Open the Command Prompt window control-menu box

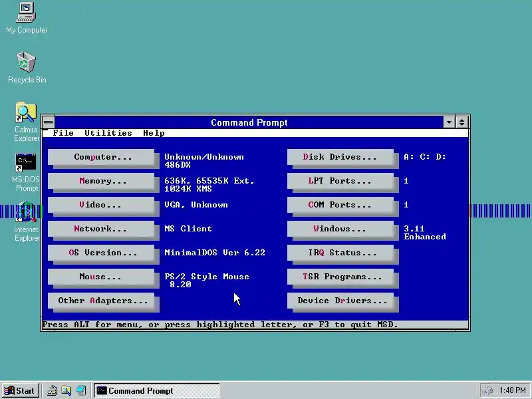(48, 122)
